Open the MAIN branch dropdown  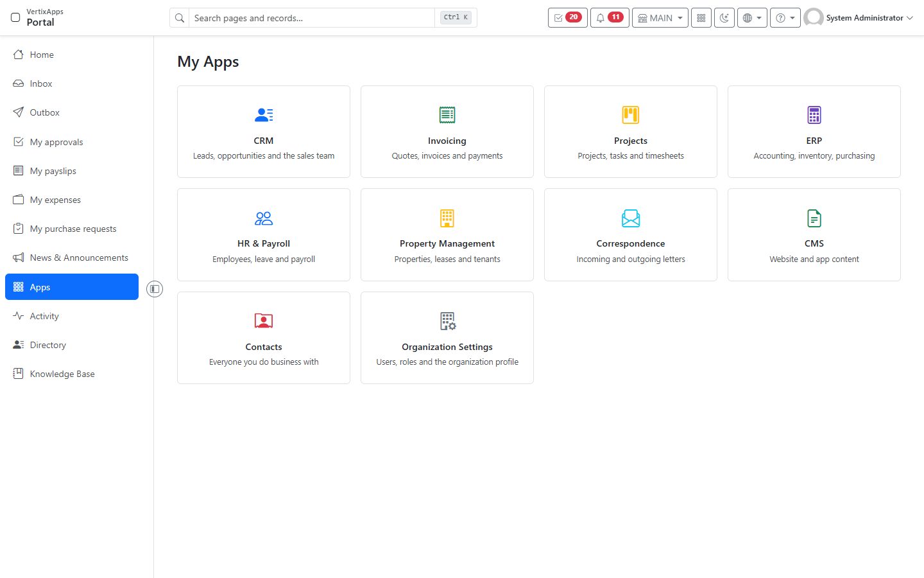click(x=660, y=18)
